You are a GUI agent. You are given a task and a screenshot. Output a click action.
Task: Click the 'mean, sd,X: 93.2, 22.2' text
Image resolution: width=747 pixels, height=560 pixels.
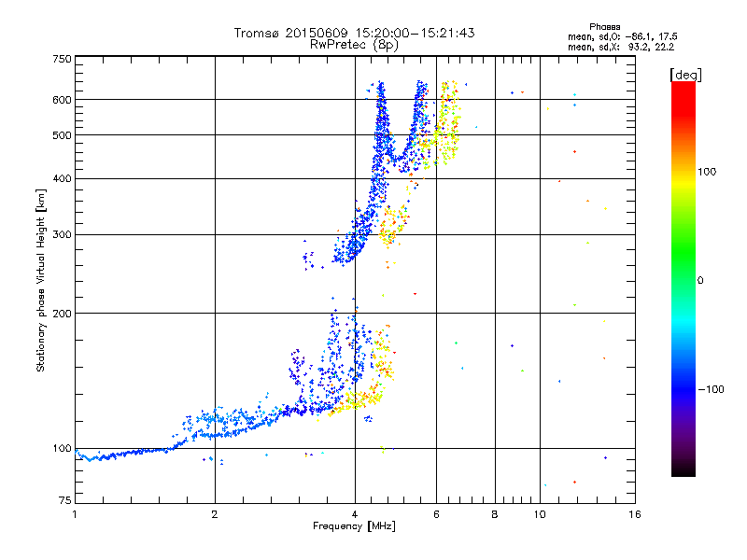pos(621,47)
